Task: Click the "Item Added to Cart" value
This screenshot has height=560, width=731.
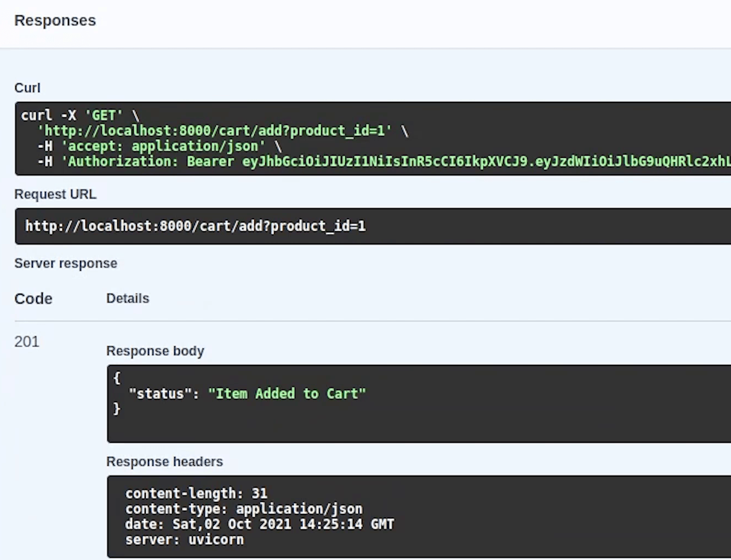Action: [x=287, y=394]
